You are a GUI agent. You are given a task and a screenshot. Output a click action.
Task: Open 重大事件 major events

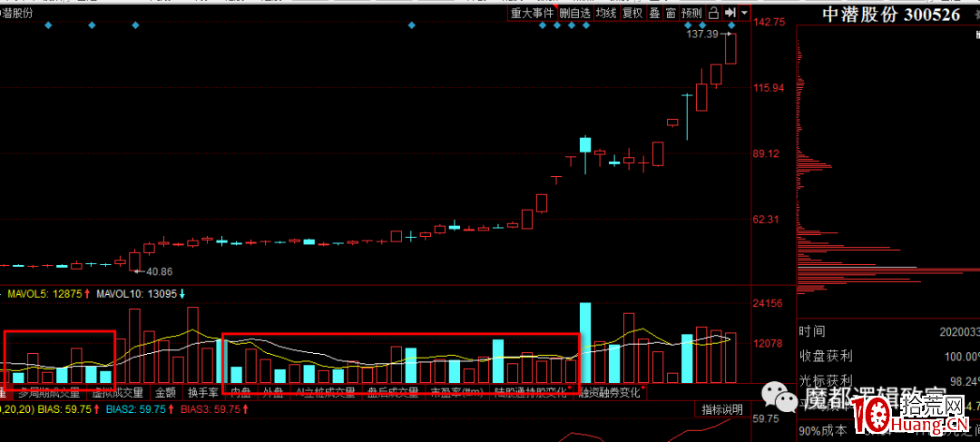(533, 13)
